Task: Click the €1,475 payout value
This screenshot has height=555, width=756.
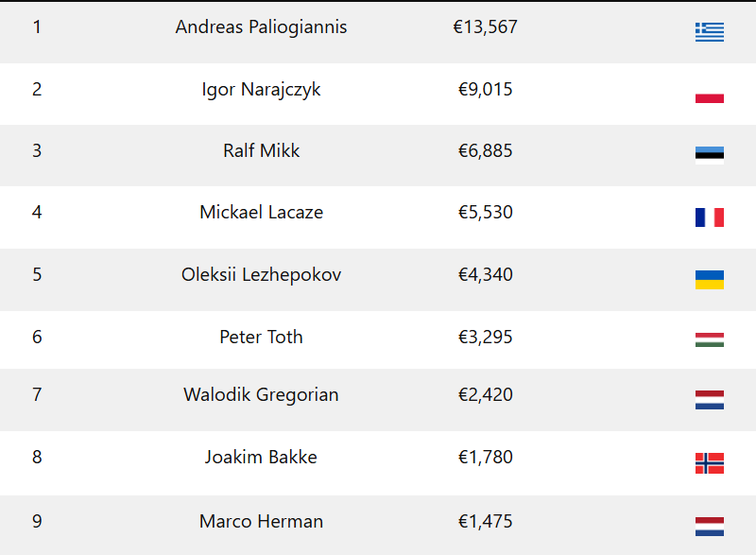Action: 485,522
